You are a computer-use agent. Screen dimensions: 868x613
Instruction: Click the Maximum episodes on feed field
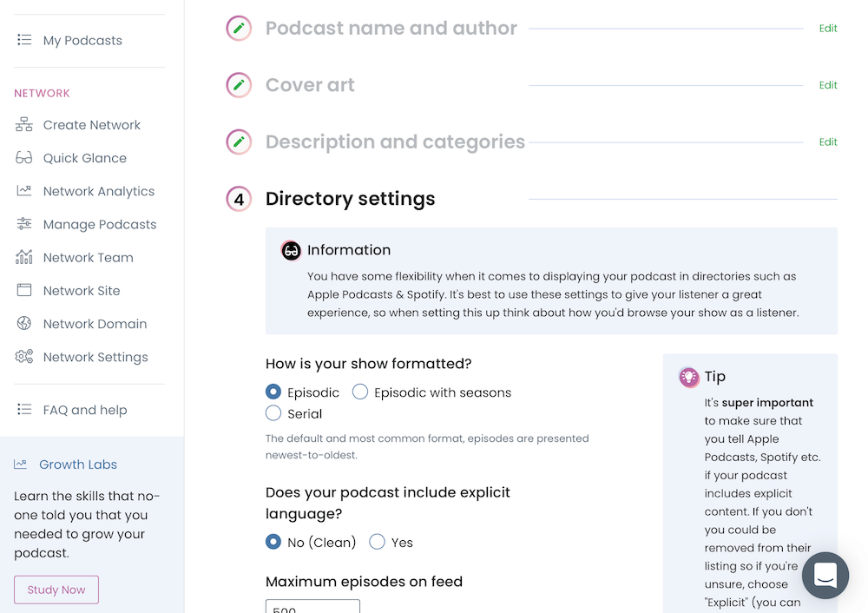(312, 606)
